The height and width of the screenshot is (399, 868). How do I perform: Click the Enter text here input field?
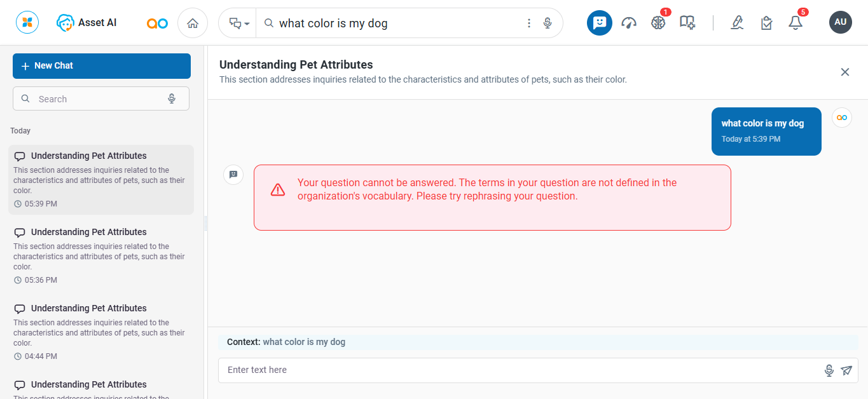518,370
